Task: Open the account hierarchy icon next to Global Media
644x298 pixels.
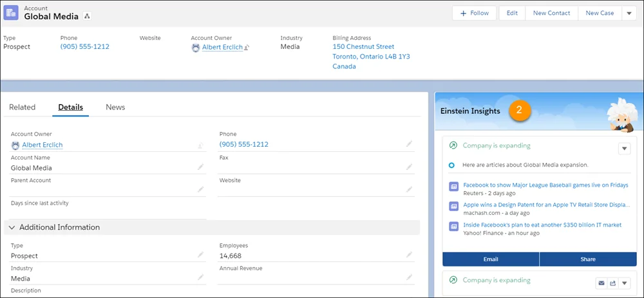Action: point(87,17)
